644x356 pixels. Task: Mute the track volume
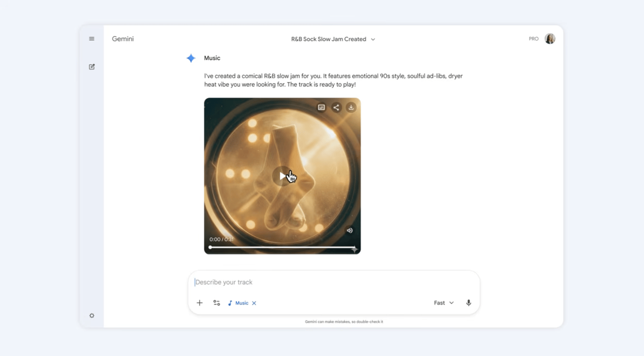(350, 231)
